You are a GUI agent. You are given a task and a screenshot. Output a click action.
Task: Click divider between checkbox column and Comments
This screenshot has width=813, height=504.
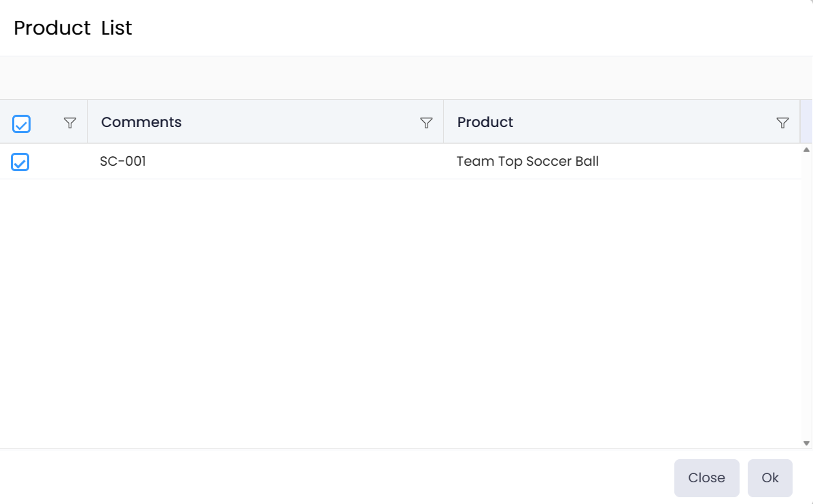(87, 122)
